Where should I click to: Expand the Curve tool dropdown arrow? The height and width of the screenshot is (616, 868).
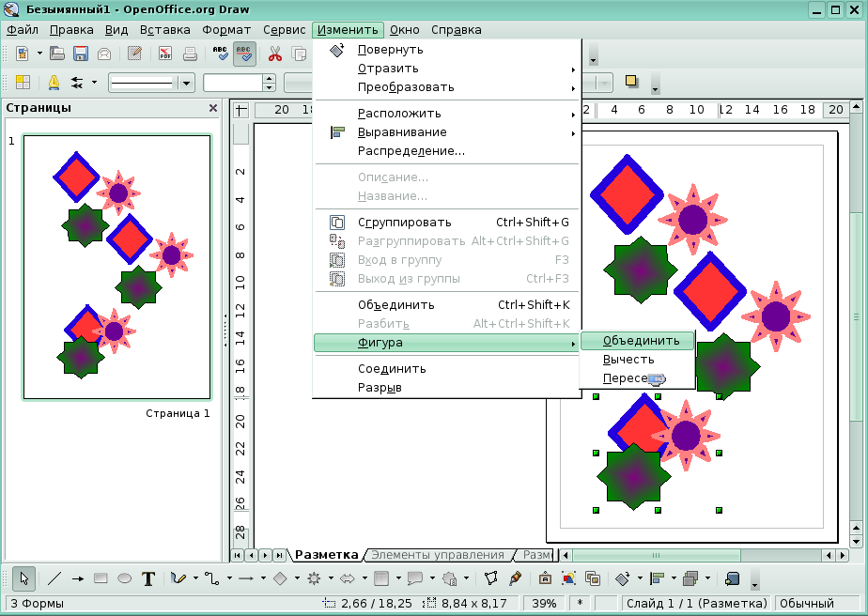[196, 578]
